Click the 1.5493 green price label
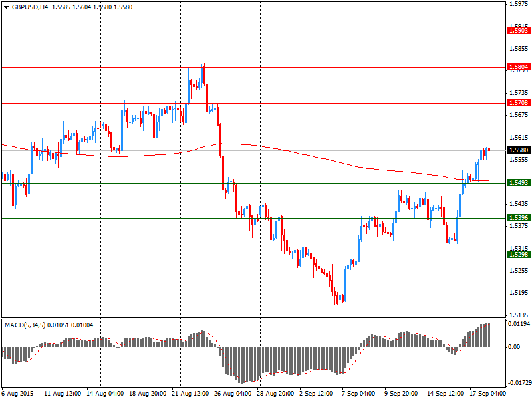This screenshot has width=532, height=399. pyautogui.click(x=519, y=183)
